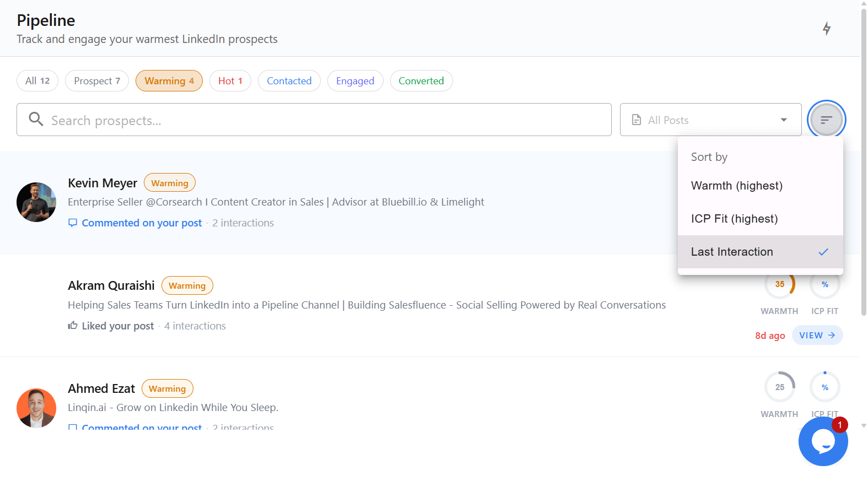The height and width of the screenshot is (481, 868).
Task: Click Kevin Meyer's Warming status badge
Action: (170, 183)
